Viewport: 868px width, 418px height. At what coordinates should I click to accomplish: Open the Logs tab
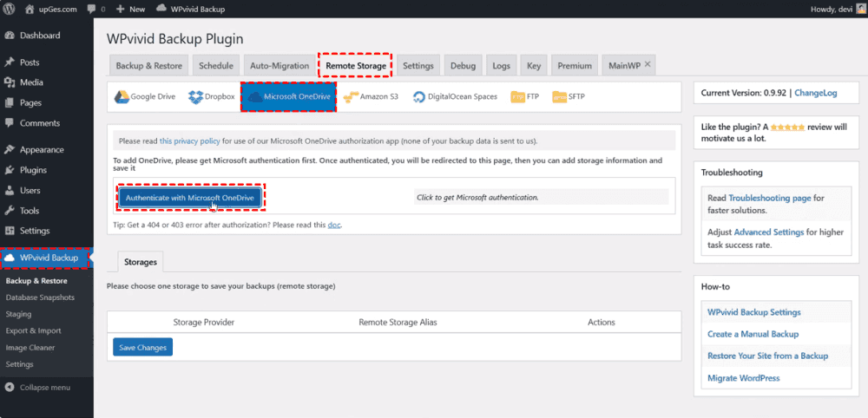pos(501,65)
